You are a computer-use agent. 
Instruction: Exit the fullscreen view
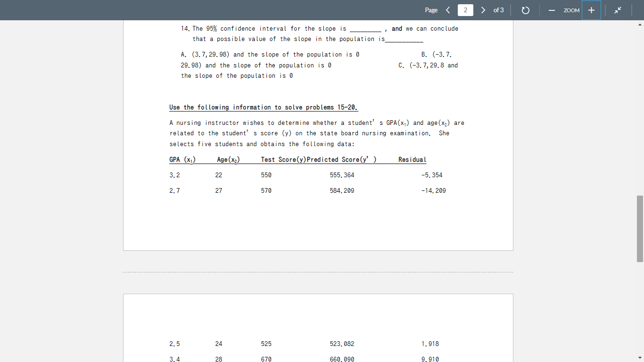pos(619,10)
